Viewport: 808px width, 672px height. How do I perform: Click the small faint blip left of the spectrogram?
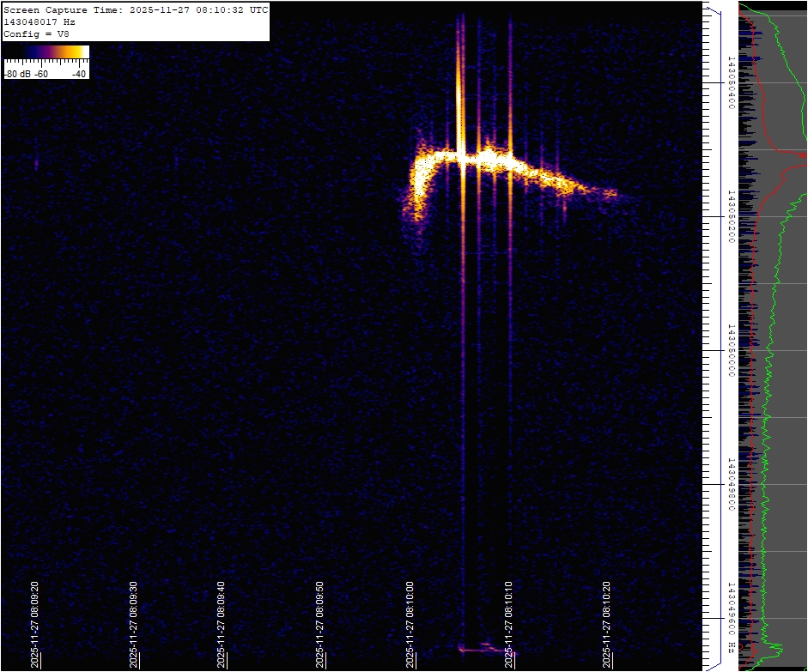click(36, 162)
